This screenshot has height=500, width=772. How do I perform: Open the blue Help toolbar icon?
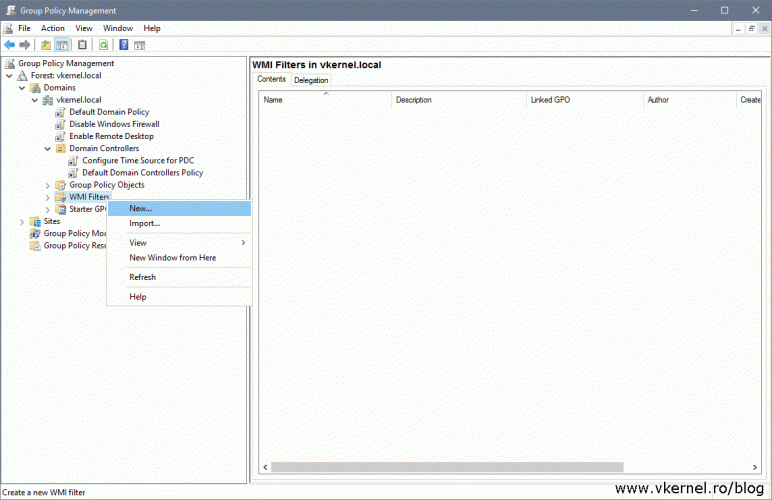[124, 45]
